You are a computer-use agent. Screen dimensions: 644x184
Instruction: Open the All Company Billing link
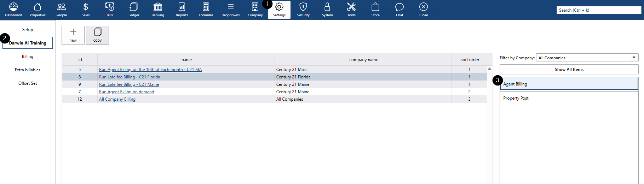[117, 99]
